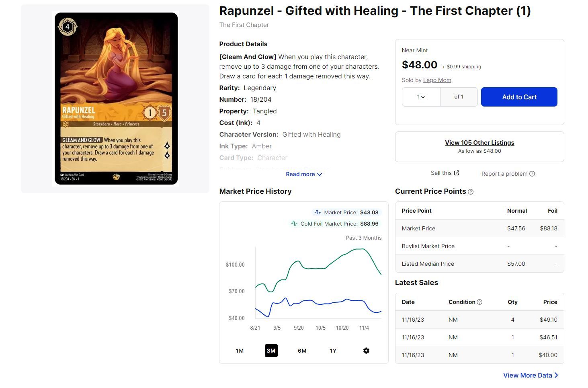
Task: Switch chart to 1Y range
Action: point(333,351)
